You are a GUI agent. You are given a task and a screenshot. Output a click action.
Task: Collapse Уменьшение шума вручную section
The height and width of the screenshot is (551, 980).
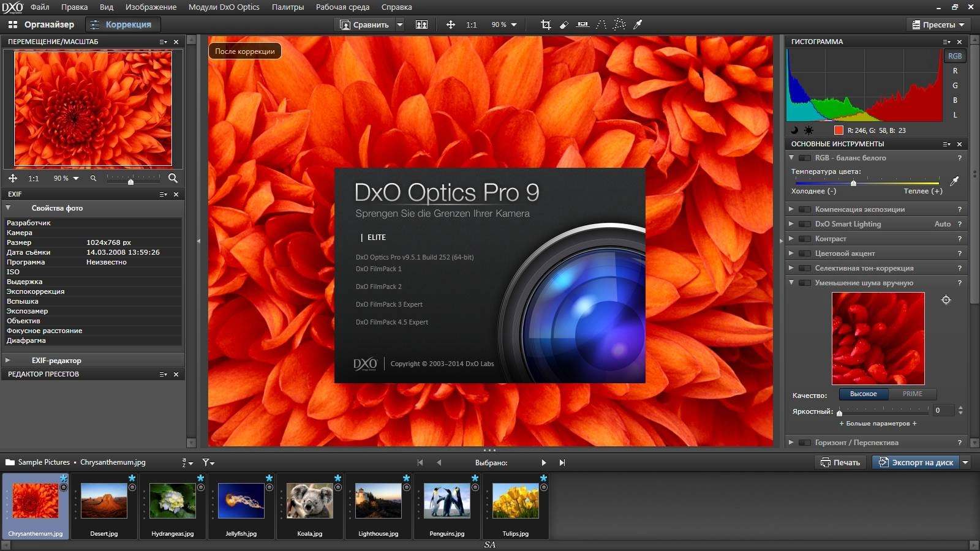point(791,283)
